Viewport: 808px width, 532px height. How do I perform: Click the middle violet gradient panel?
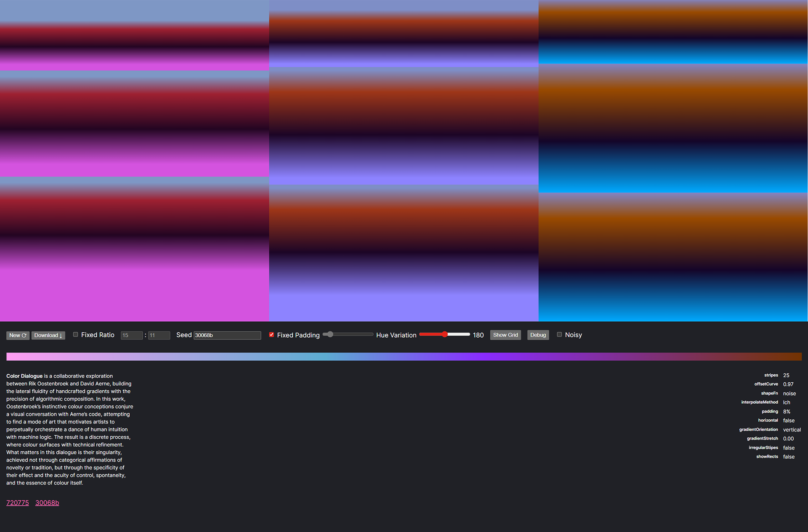tap(404, 126)
